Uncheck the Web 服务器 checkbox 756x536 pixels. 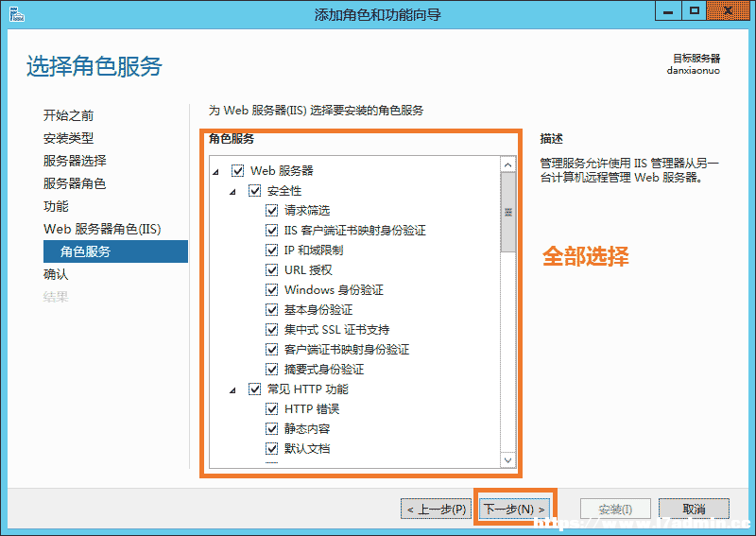238,170
